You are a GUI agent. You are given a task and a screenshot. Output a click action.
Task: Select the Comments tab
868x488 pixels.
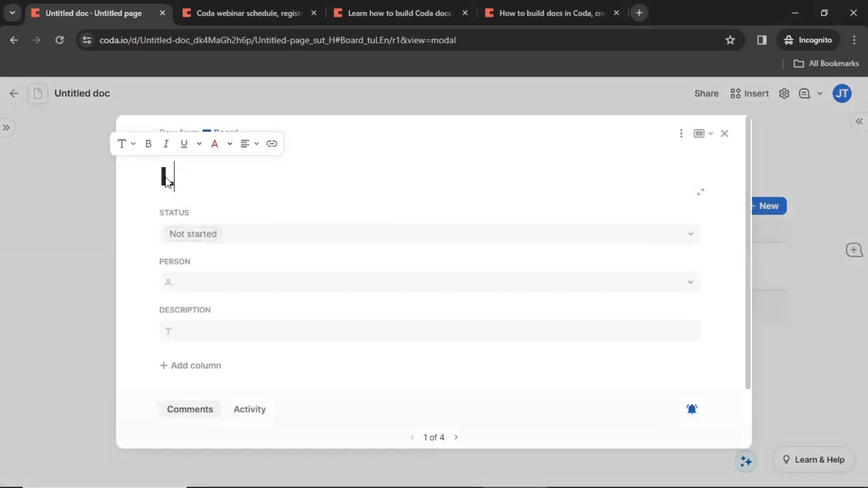(190, 409)
